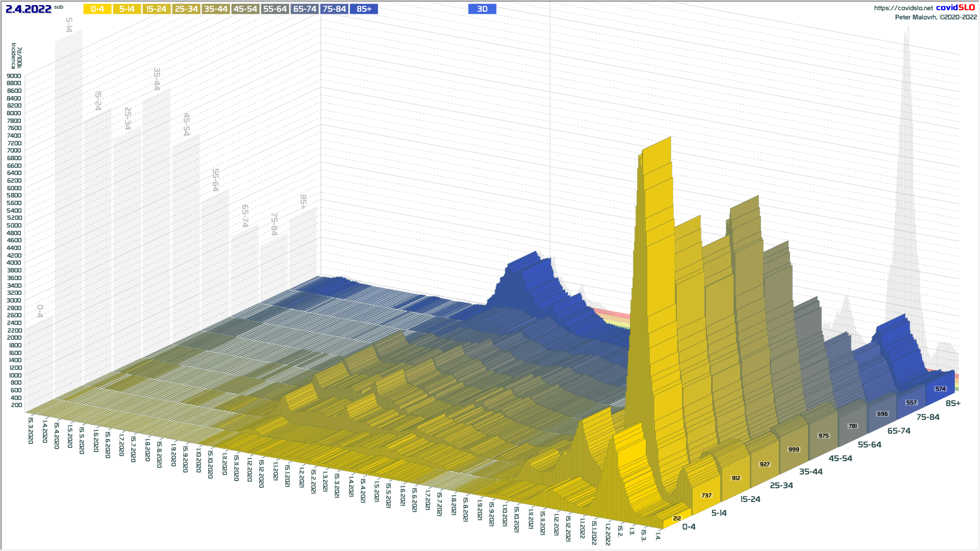Toggle the 15-24 age group legend button
This screenshot has width=980, height=551.
click(x=156, y=9)
